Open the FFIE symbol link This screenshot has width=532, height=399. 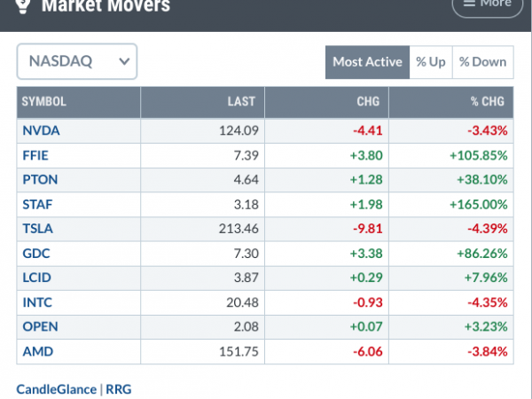[35, 155]
